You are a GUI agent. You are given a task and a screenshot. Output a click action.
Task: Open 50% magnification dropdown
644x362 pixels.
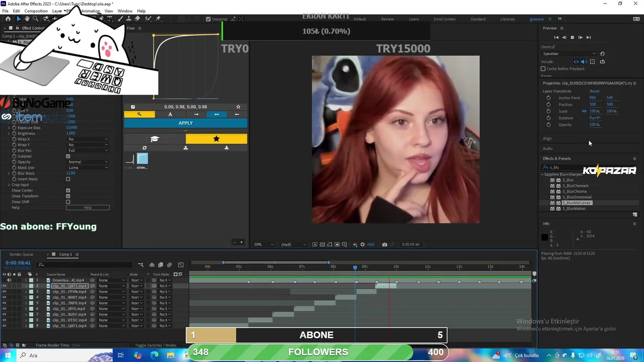coord(264,244)
